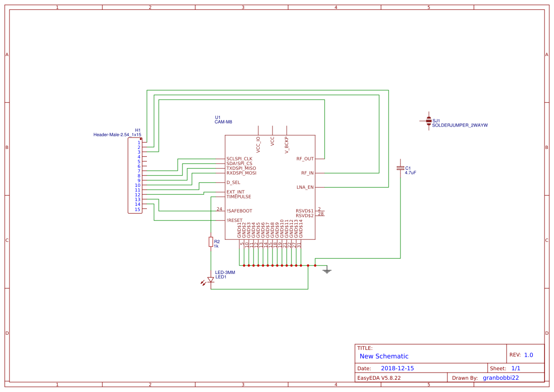Click the TIMEPULSE pin label
This screenshot has width=554, height=392.
(238, 197)
